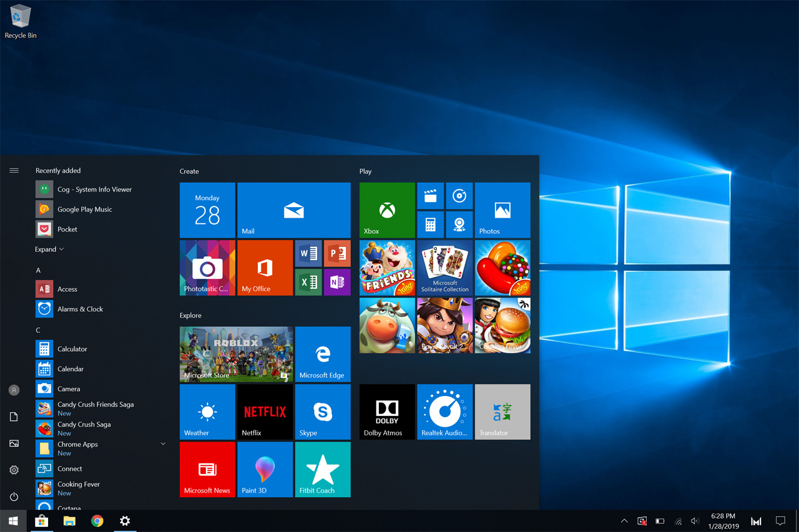Jump to the letter A section header
This screenshot has height=532, width=799.
point(38,270)
